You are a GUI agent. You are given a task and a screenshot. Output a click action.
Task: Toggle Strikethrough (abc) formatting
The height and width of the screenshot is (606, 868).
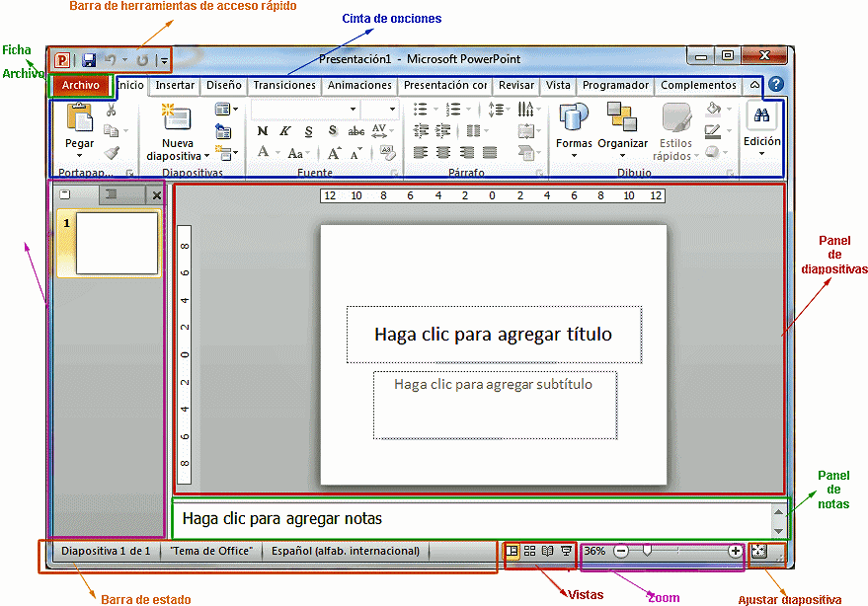(x=355, y=131)
